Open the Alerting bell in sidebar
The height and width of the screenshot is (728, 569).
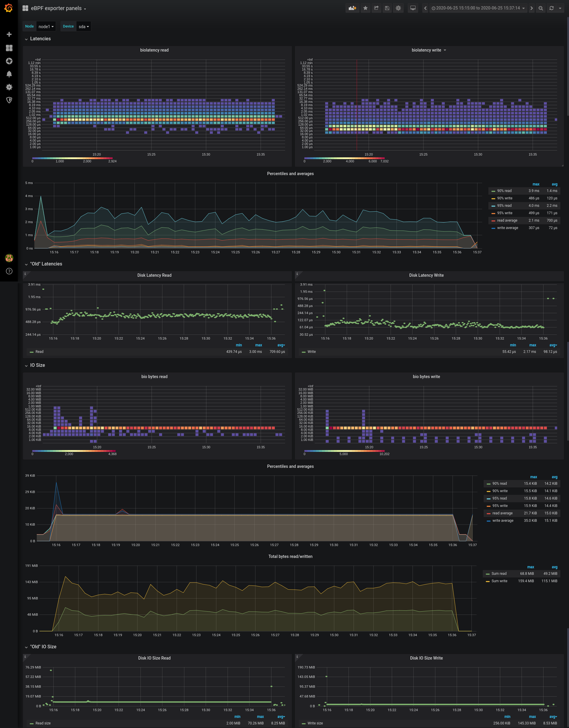point(9,74)
